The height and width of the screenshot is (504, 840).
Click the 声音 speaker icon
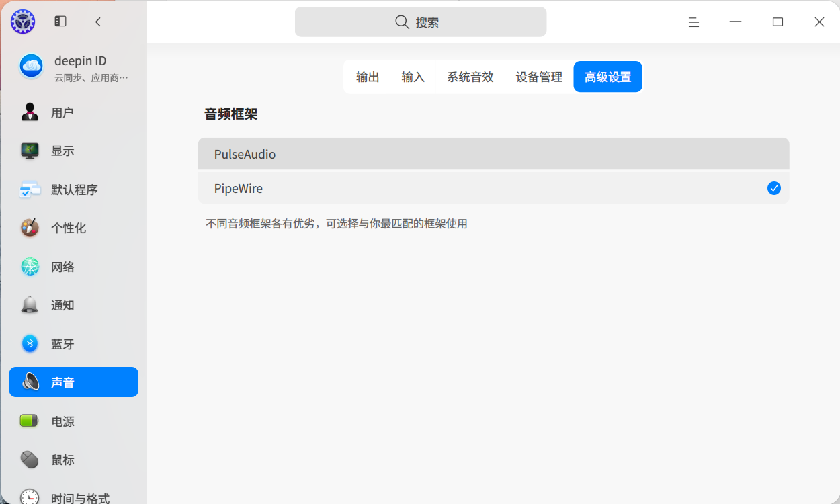(30, 382)
